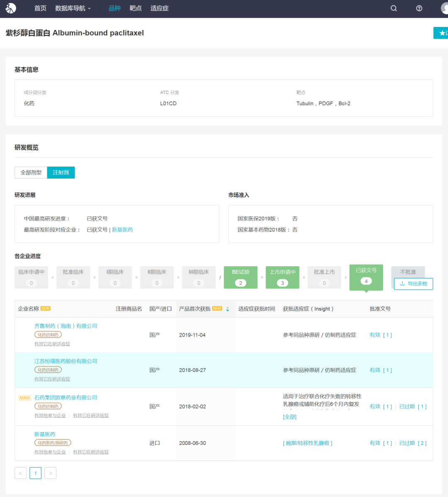Open 新基医药 company link in table
Screen dimensions: 448x497
point(45,434)
